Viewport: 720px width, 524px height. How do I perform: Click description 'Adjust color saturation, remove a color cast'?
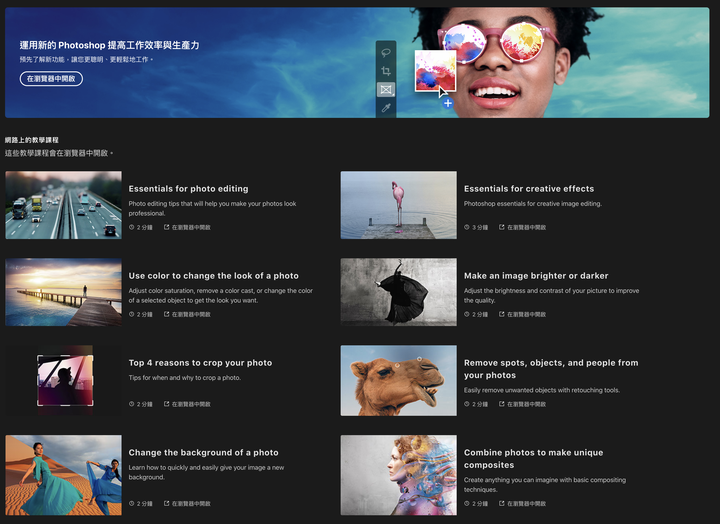coord(220,295)
